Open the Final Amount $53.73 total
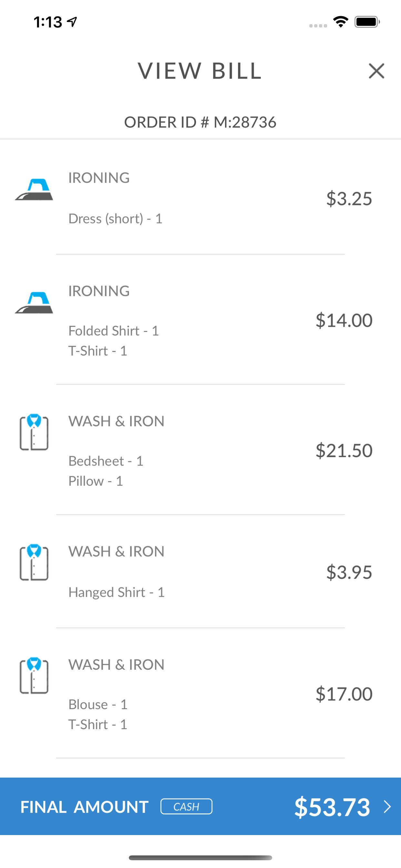The width and height of the screenshot is (401, 868). (x=332, y=807)
